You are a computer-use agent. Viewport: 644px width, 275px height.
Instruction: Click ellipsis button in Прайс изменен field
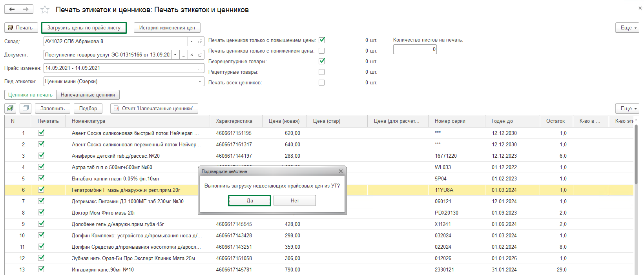200,68
